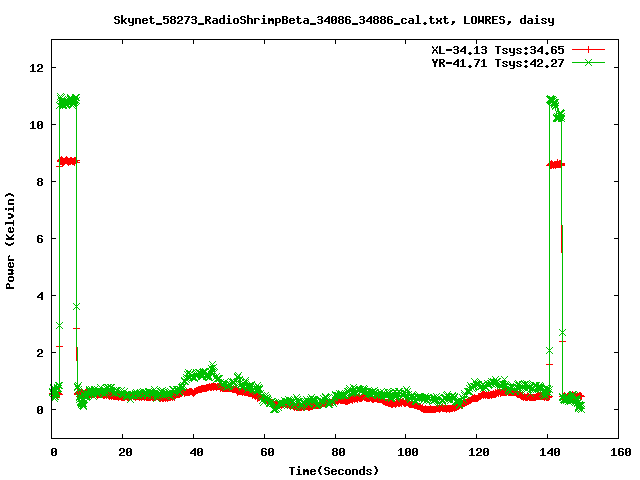Viewport: 640px width, 480px height.
Task: Click the red calibration plateau near time 5 seconds
Action: 68,161
